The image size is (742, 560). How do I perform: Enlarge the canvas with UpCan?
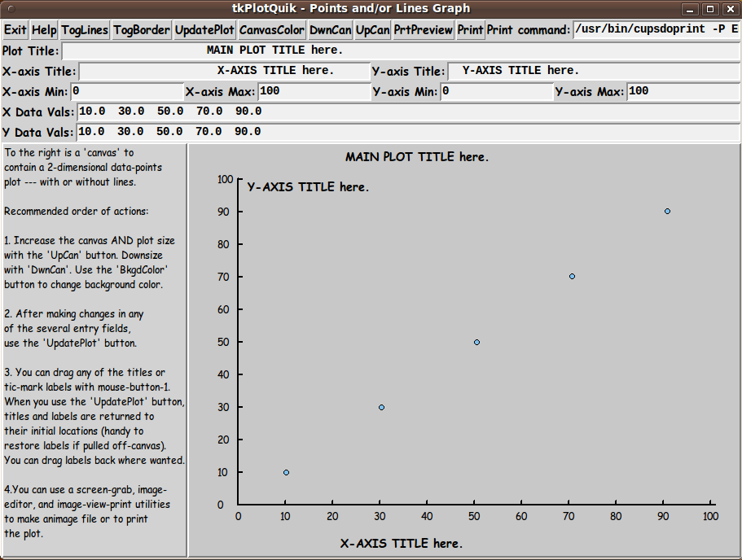(372, 30)
